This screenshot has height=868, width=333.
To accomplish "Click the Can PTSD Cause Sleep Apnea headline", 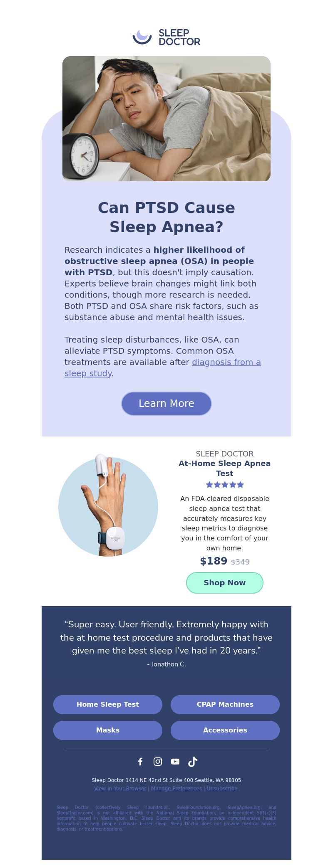I will pos(166,217).
